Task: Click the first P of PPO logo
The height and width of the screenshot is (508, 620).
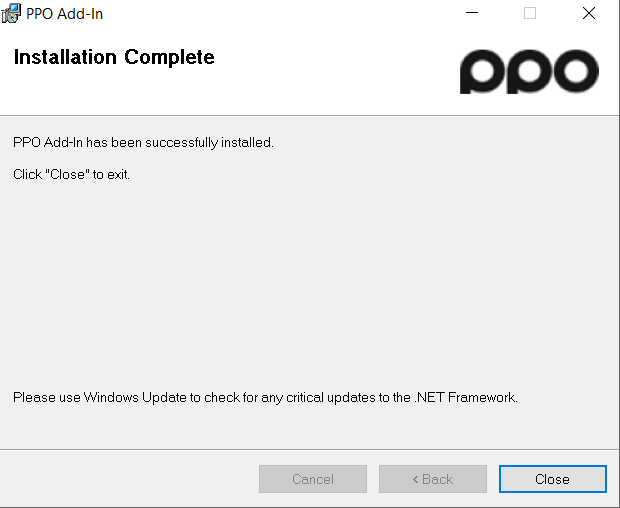Action: 482,72
